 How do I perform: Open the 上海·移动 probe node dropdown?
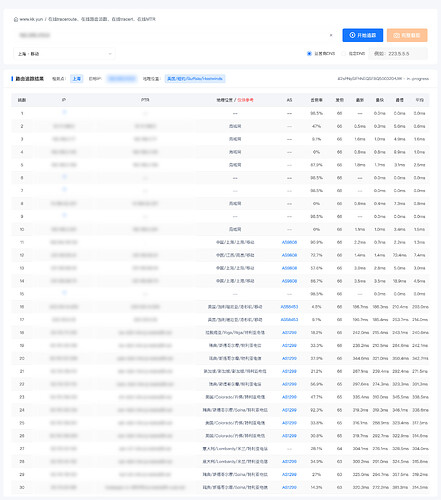(64, 54)
